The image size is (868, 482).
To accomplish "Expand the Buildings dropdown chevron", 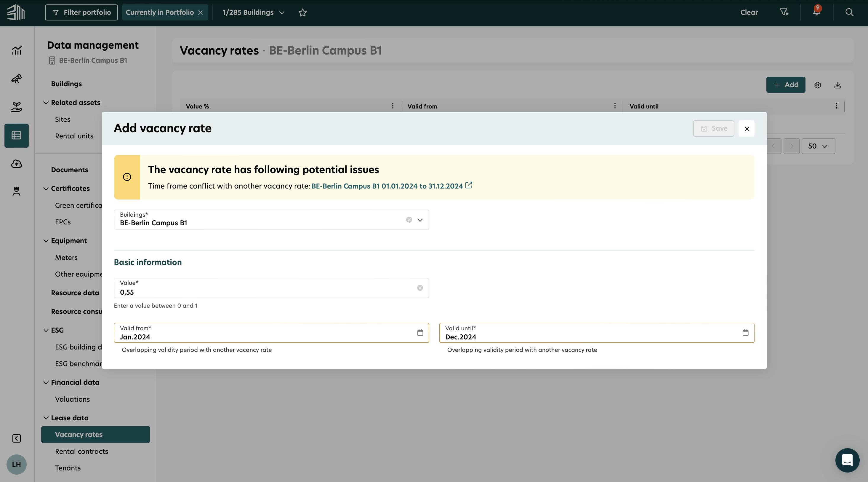I will coord(420,220).
